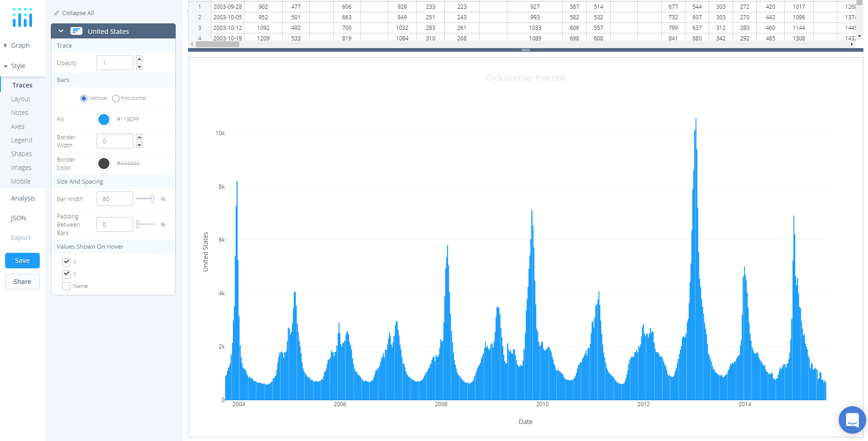Increase Border Width with up arrow

(x=139, y=137)
